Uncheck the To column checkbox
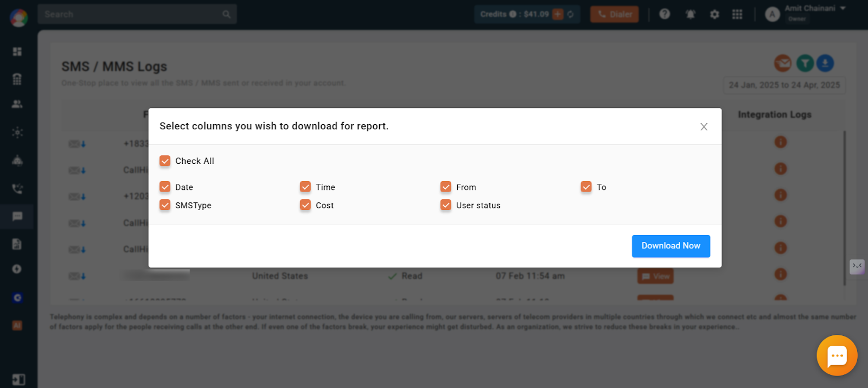Viewport: 868px width, 388px height. 586,187
